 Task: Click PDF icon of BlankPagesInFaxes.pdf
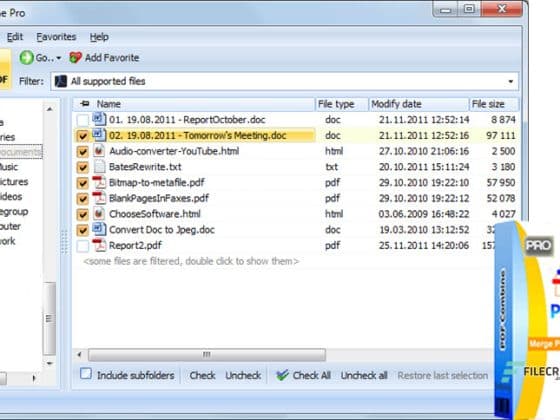(x=99, y=198)
